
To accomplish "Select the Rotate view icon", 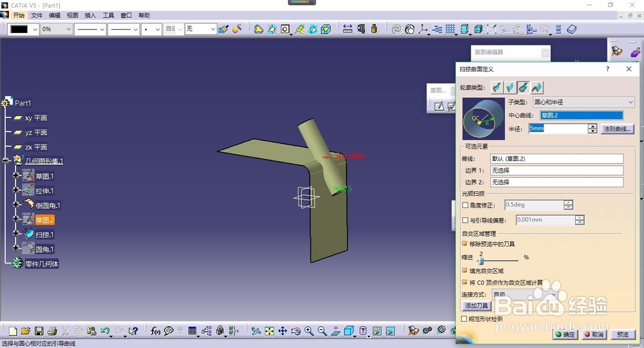I will [x=296, y=331].
